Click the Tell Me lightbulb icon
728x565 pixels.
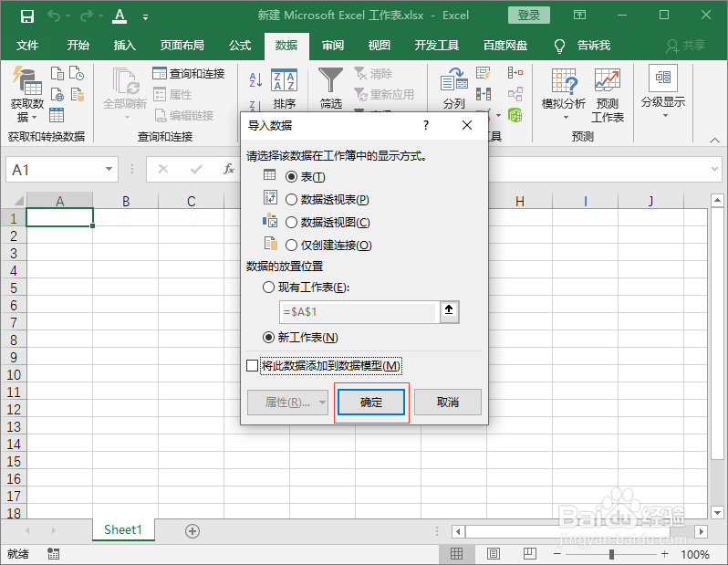pos(560,46)
